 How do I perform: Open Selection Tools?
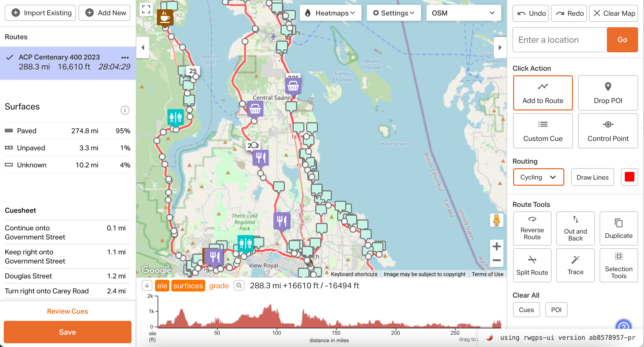pos(619,265)
